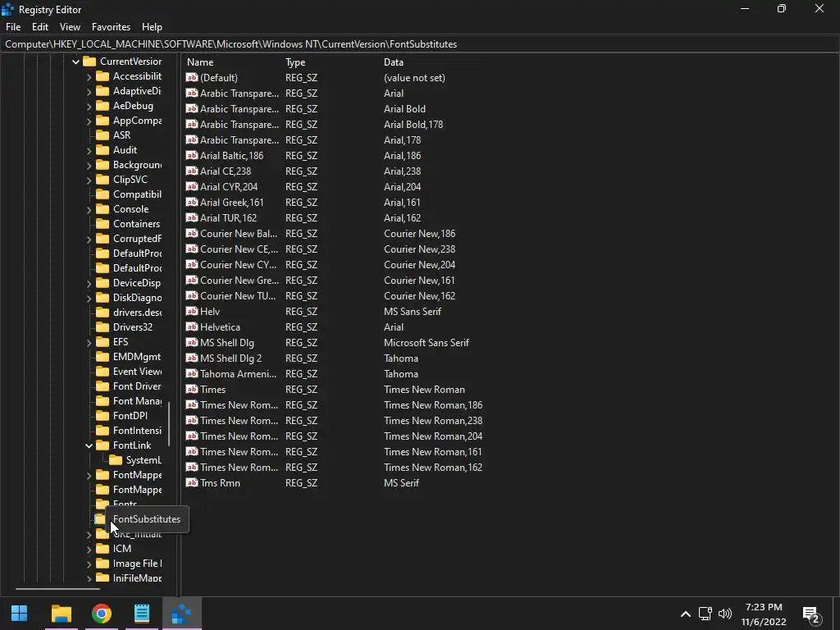Image resolution: width=840 pixels, height=630 pixels.
Task: Open the Windows Start menu
Action: click(20, 614)
